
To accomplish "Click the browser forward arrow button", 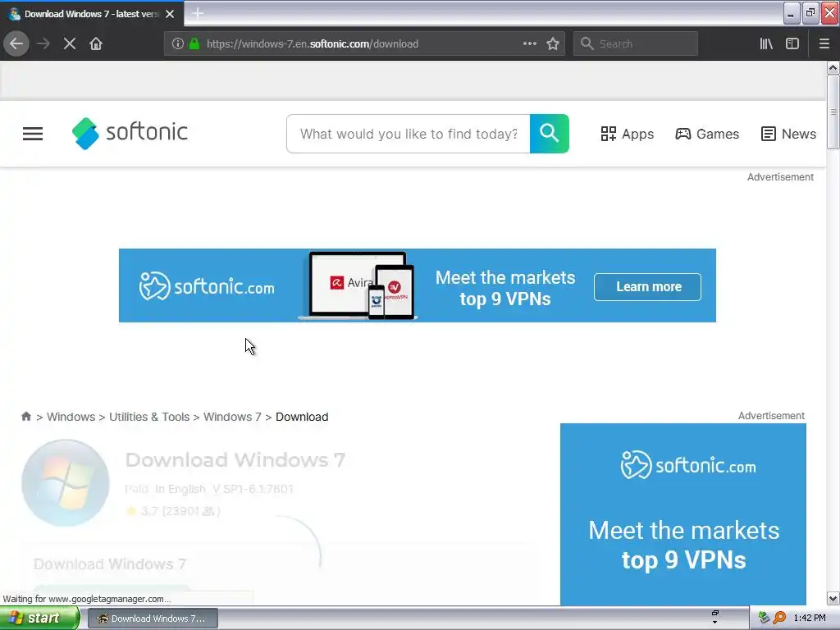I will pyautogui.click(x=43, y=43).
